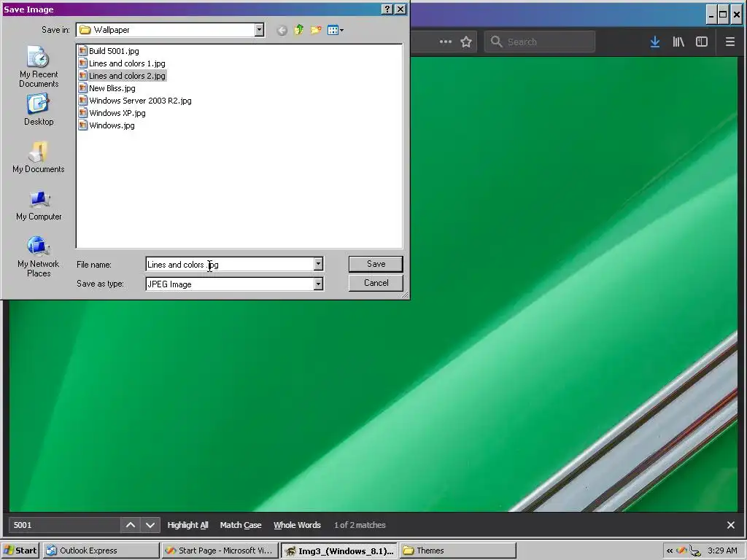Click the browser Search box
The width and height of the screenshot is (747, 560).
pos(540,42)
